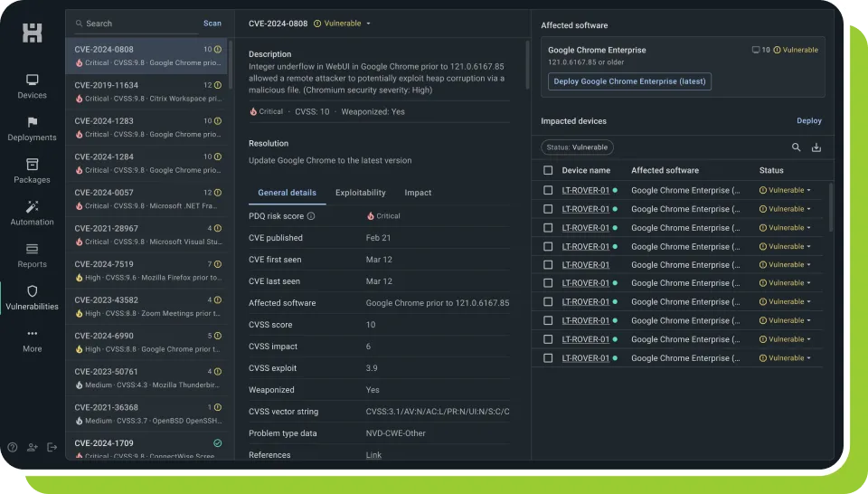Click the info icon next to PDQ risk score

(x=311, y=216)
